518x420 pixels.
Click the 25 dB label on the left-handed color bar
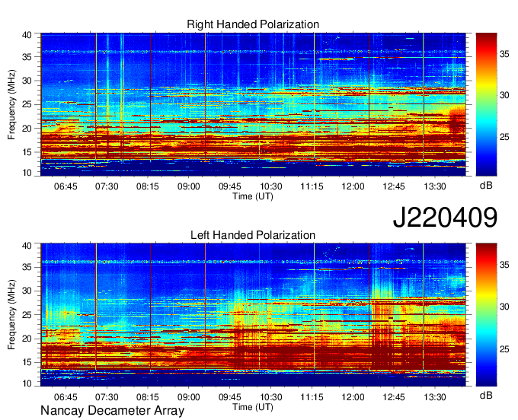pos(504,349)
